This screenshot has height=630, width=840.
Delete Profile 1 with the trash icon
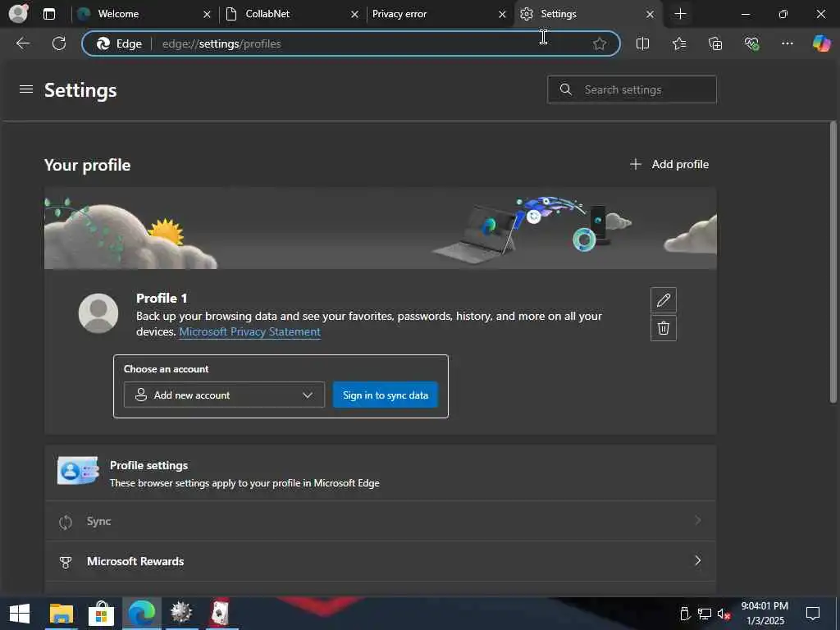tap(663, 328)
